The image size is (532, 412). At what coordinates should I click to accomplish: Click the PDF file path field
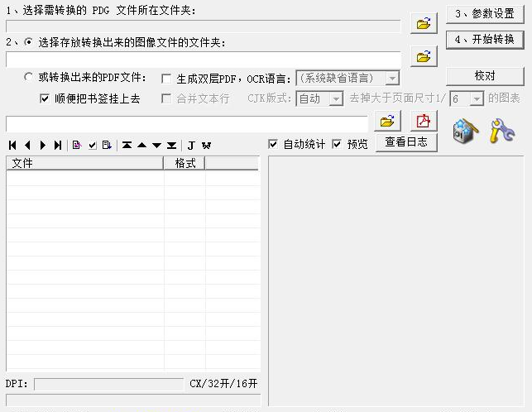point(187,123)
